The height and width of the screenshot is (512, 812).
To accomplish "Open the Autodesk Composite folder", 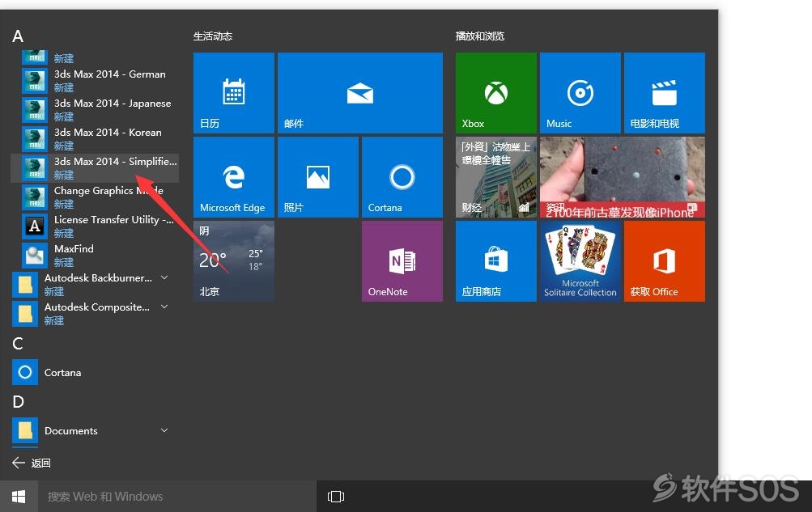I will [95, 313].
